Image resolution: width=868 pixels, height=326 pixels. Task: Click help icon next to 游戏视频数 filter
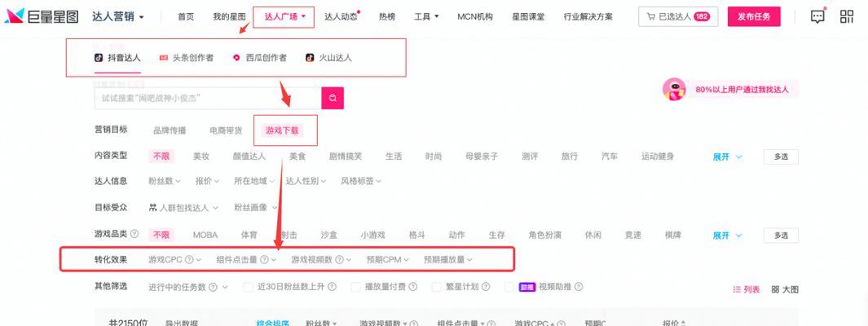click(339, 259)
